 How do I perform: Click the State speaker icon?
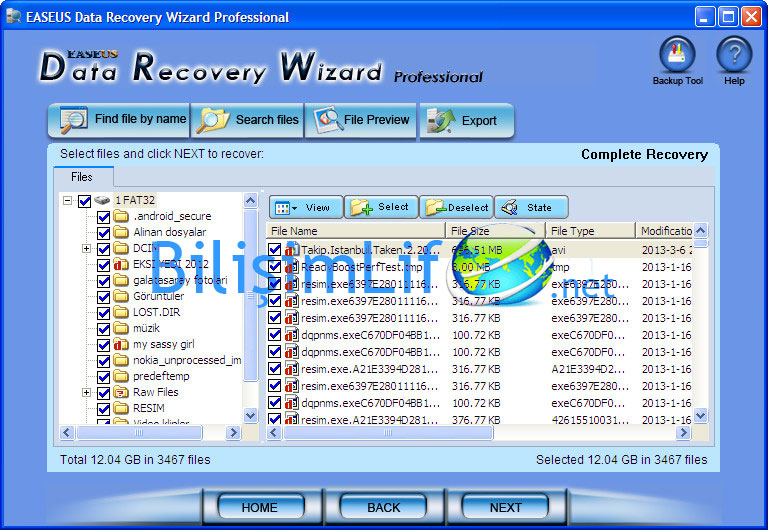click(x=511, y=208)
